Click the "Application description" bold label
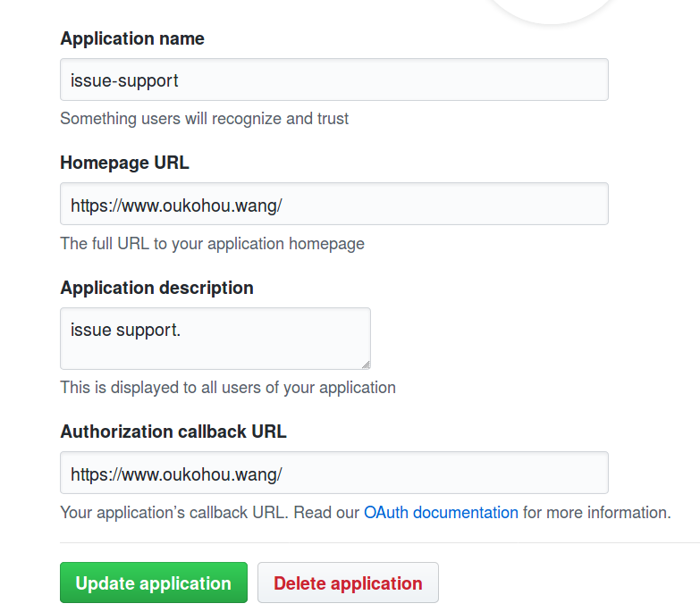Screen dimensions: 700x612 157,288
